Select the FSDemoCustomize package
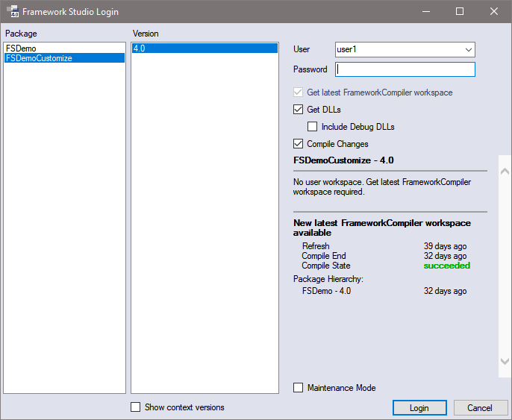 point(64,58)
